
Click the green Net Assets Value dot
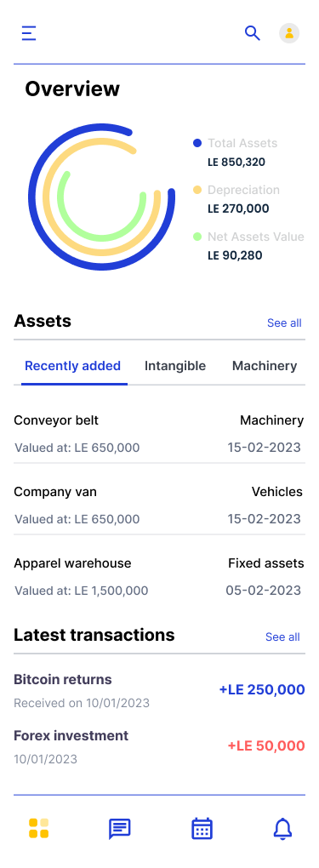(197, 237)
